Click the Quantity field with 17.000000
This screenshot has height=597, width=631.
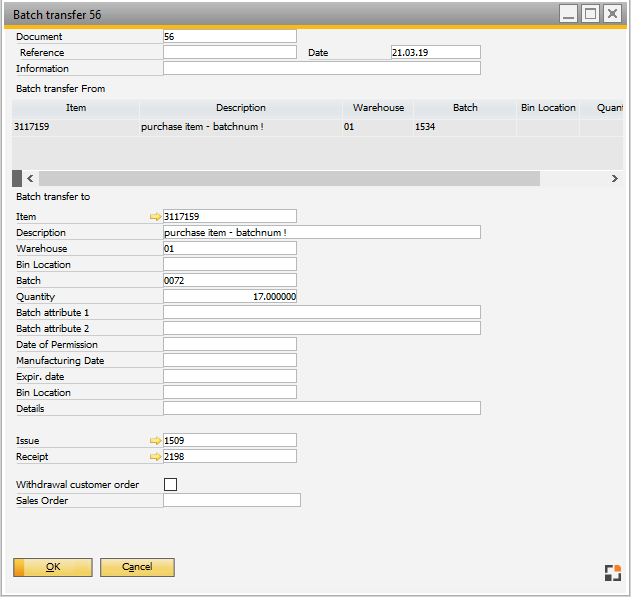(230, 297)
